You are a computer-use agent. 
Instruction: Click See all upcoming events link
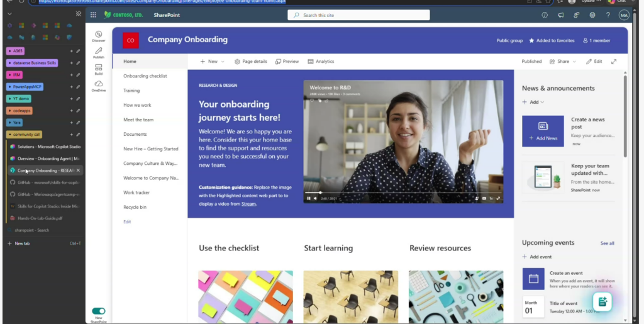607,243
